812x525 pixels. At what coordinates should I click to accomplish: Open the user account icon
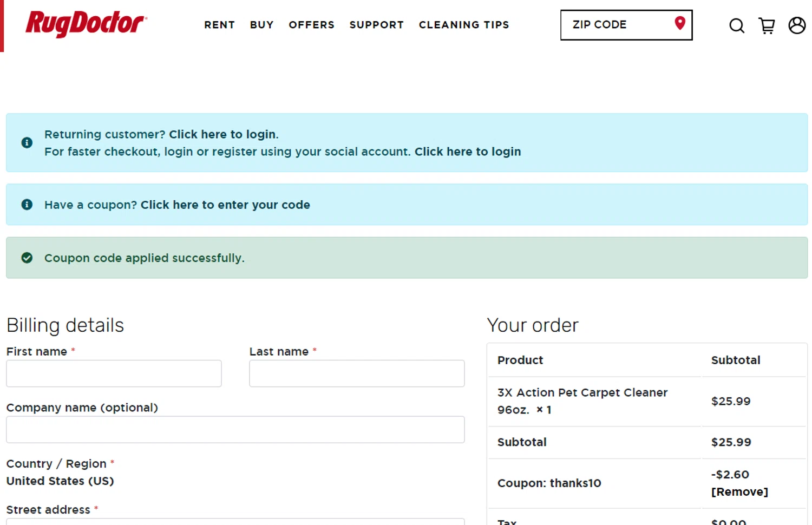pyautogui.click(x=797, y=25)
